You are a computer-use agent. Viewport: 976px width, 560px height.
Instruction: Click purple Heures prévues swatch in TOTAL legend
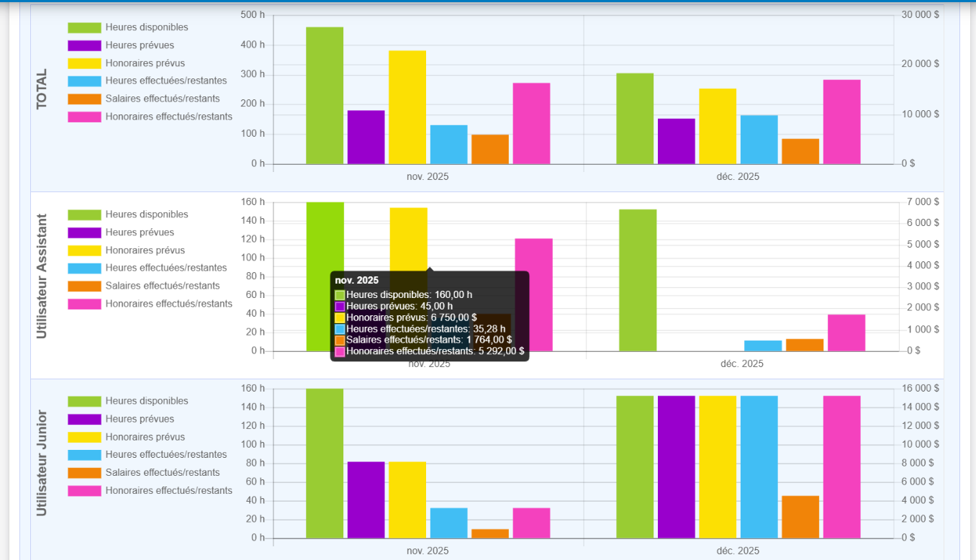pos(84,45)
